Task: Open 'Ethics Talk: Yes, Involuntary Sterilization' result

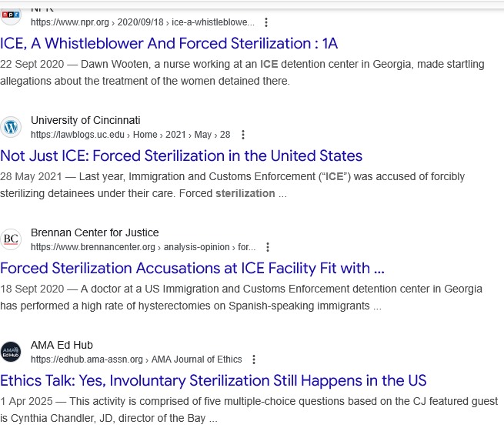Action: pos(213,381)
